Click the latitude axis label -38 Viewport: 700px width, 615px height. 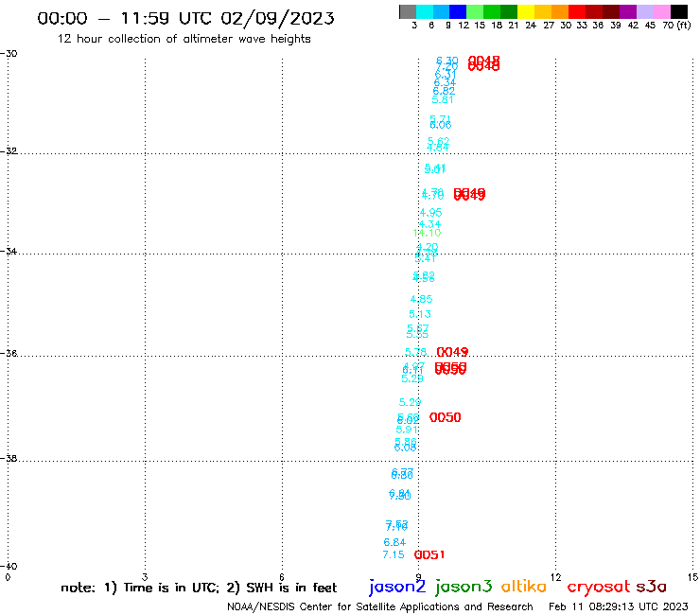coord(9,458)
